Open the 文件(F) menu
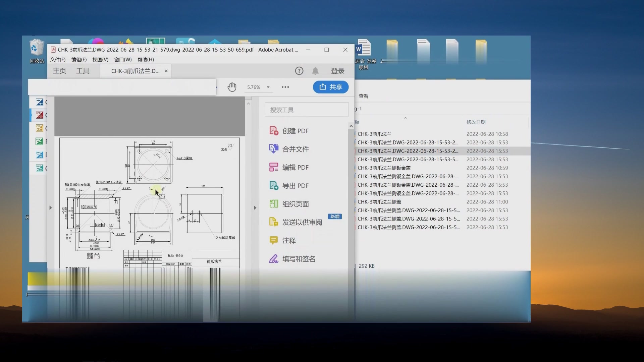Viewport: 644px width, 362px height. coord(58,60)
